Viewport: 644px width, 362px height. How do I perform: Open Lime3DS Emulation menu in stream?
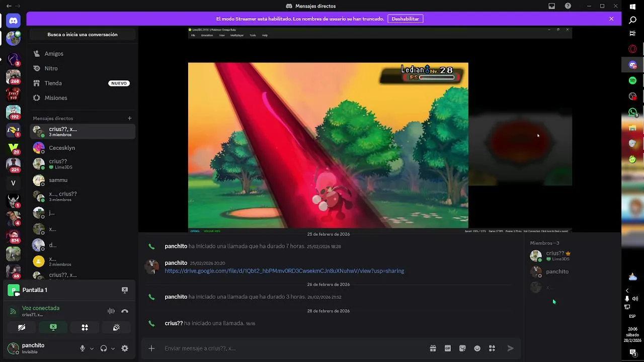tap(207, 35)
